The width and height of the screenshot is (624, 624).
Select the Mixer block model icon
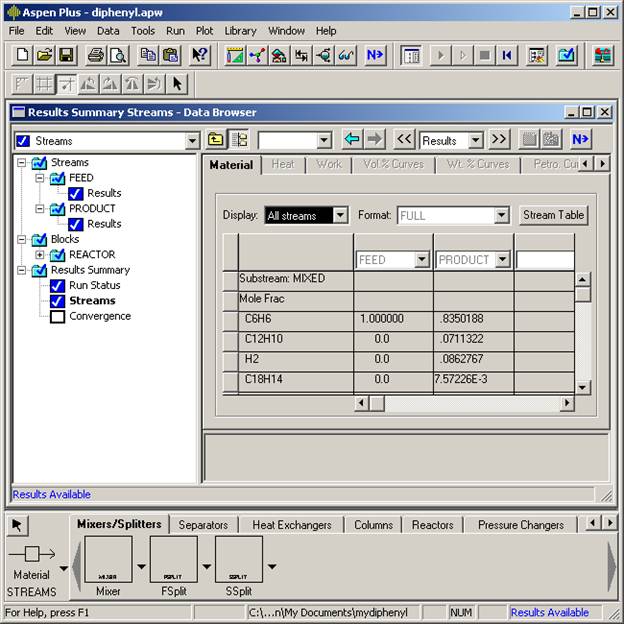click(108, 561)
